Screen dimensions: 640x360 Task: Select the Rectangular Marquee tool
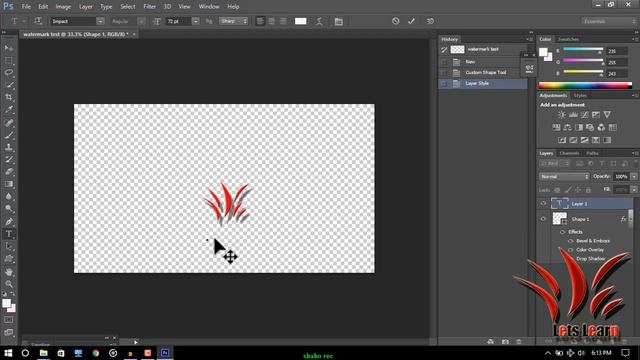coord(9,61)
